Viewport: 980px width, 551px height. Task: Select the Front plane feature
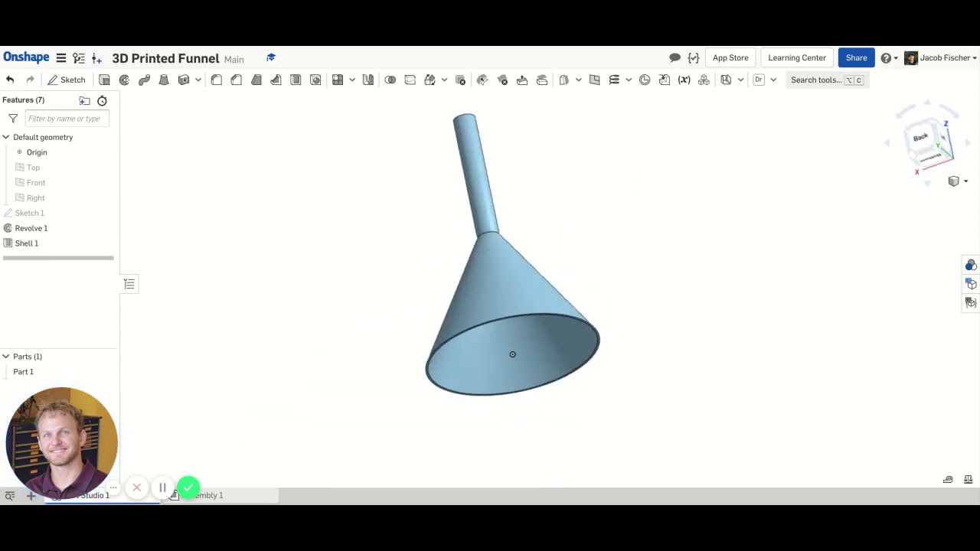[x=36, y=183]
